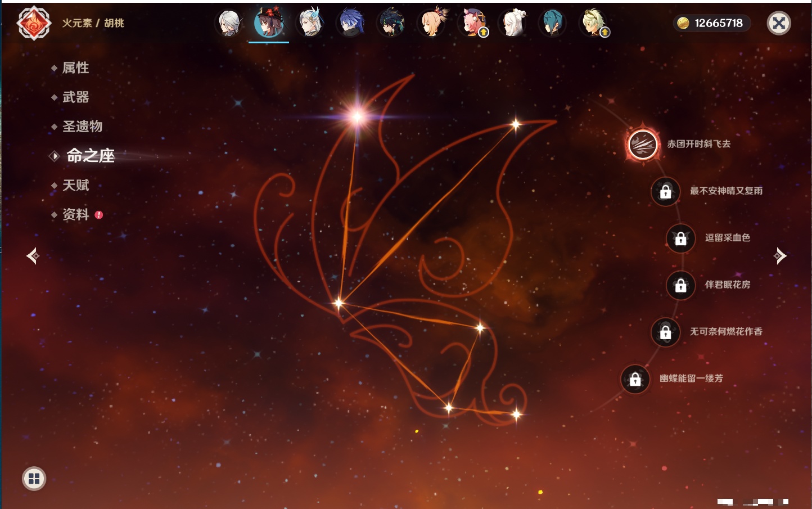Click the 无可奈何燃花作香 constellation name
Viewport: 812px width, 509px height.
726,331
